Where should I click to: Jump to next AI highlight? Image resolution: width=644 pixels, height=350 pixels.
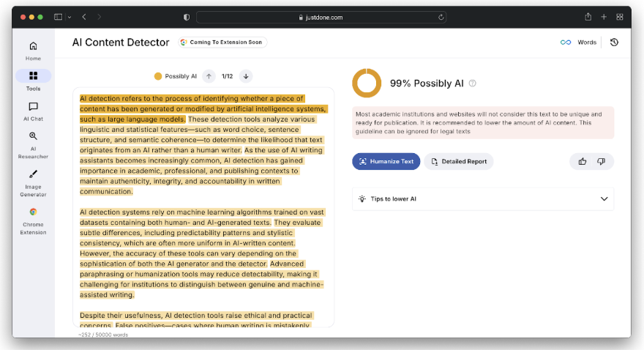tap(246, 76)
